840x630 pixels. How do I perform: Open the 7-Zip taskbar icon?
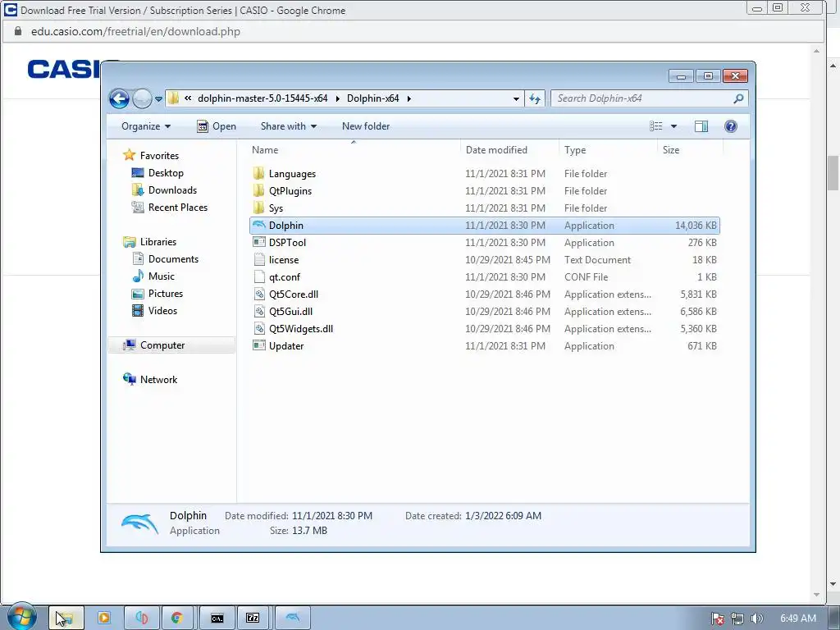pos(253,618)
